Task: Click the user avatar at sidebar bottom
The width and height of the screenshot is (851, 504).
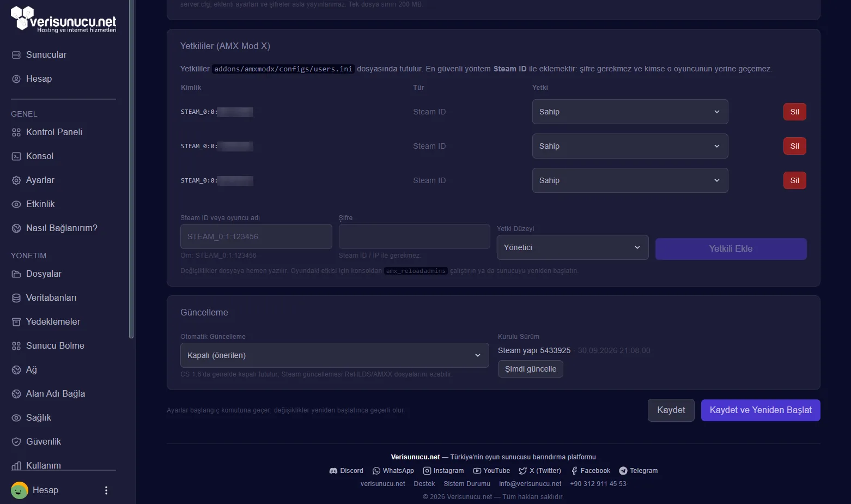Action: 20,490
